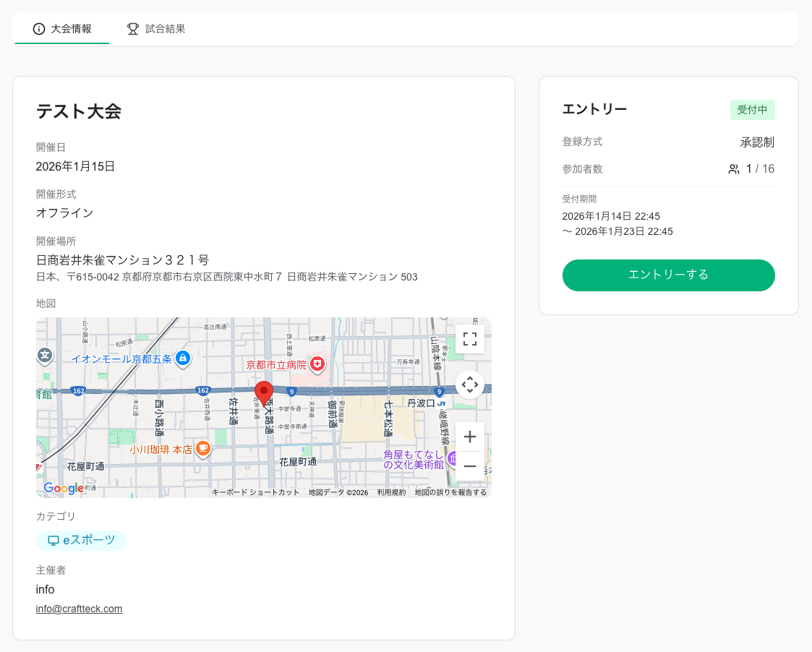The width and height of the screenshot is (812, 652).
Task: Click the 小川珈琲 本店 cafe marker
Action: click(203, 449)
